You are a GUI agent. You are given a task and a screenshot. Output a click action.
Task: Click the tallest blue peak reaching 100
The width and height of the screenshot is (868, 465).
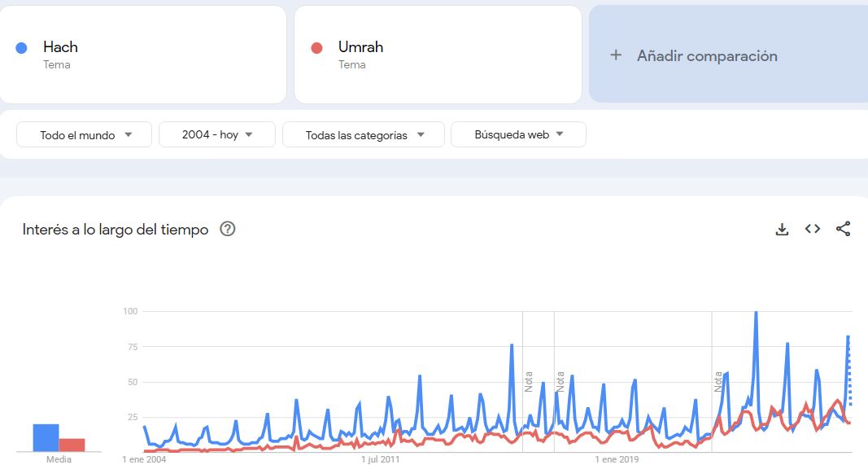pos(756,314)
